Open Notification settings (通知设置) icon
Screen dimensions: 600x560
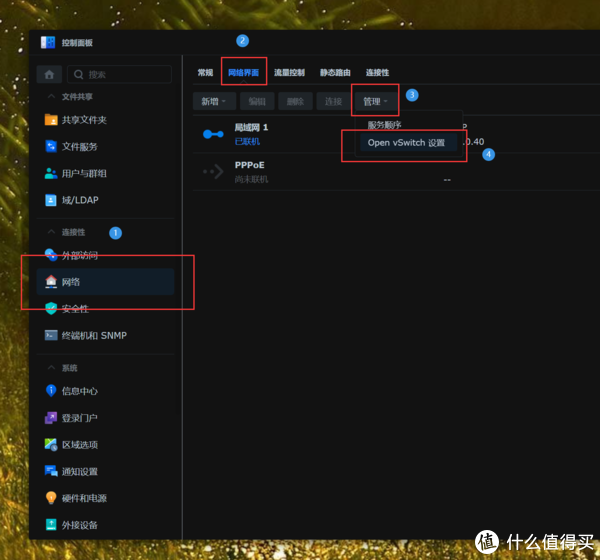pyautogui.click(x=51, y=471)
